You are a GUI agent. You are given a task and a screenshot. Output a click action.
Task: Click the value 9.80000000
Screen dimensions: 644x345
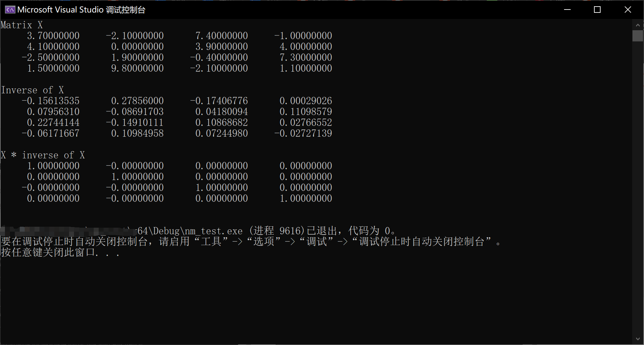click(x=137, y=68)
